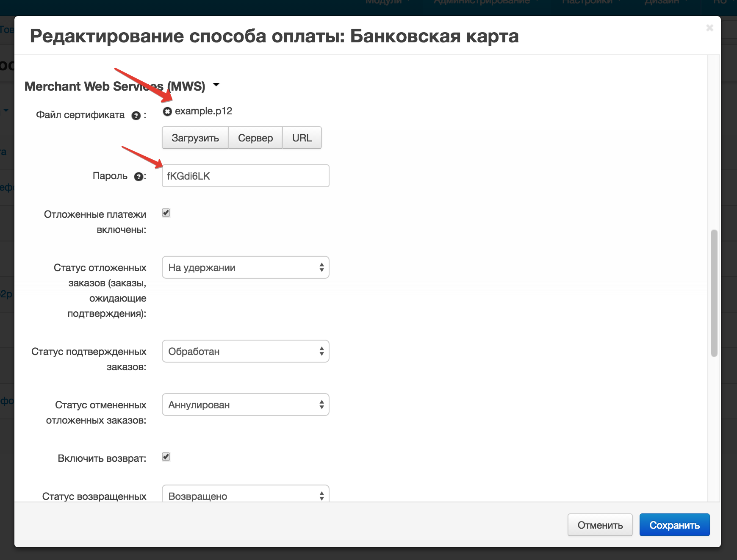Image resolution: width=737 pixels, height=560 pixels.
Task: Click the Загрузить upload button
Action: pos(195,138)
